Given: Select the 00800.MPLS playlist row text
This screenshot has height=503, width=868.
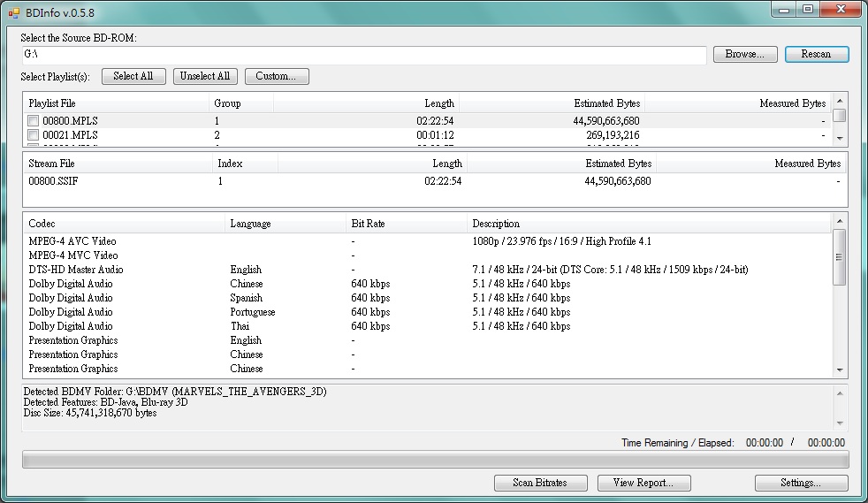Looking at the screenshot, I should pos(71,120).
